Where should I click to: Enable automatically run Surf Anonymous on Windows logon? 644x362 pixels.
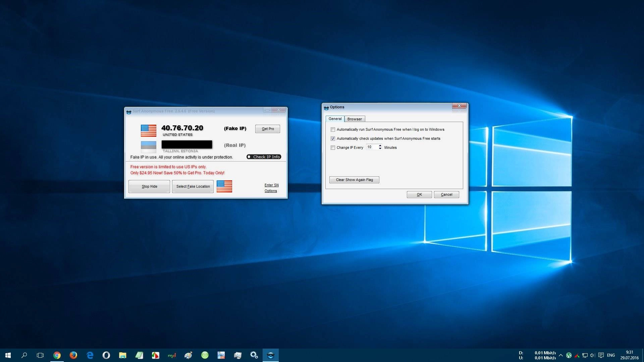click(333, 130)
